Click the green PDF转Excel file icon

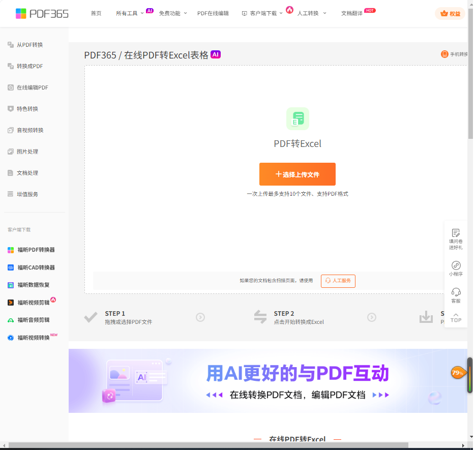coord(297,118)
